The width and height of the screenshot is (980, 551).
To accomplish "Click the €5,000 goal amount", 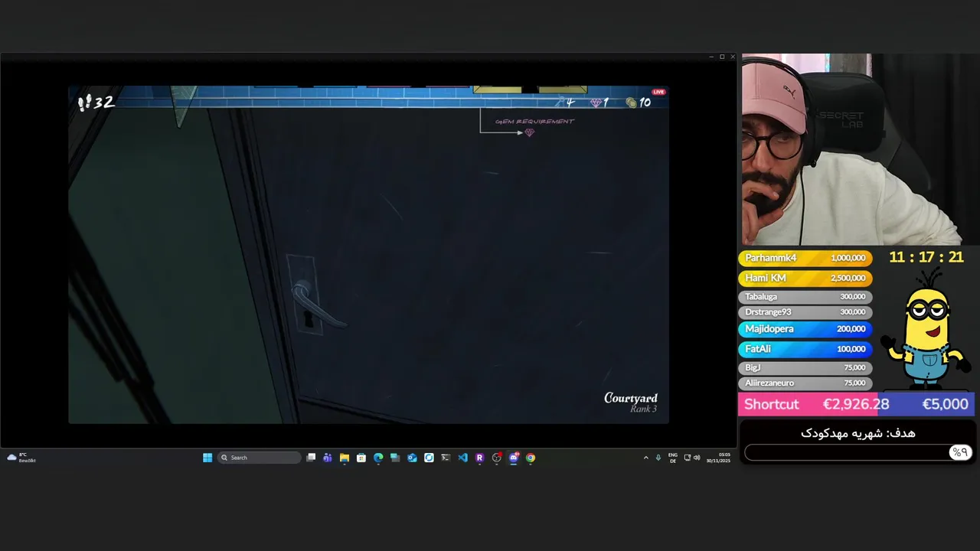I will pos(945,404).
